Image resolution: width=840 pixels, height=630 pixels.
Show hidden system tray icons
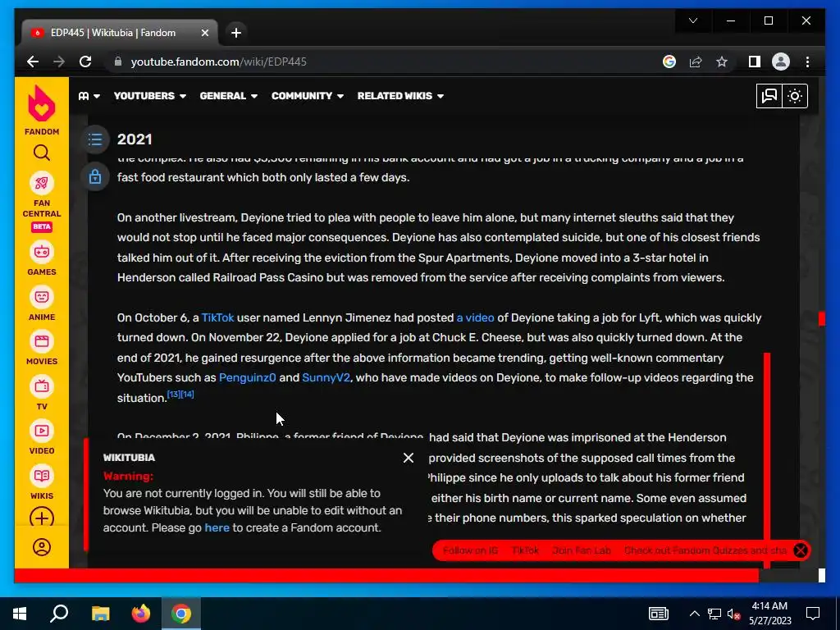(694, 614)
